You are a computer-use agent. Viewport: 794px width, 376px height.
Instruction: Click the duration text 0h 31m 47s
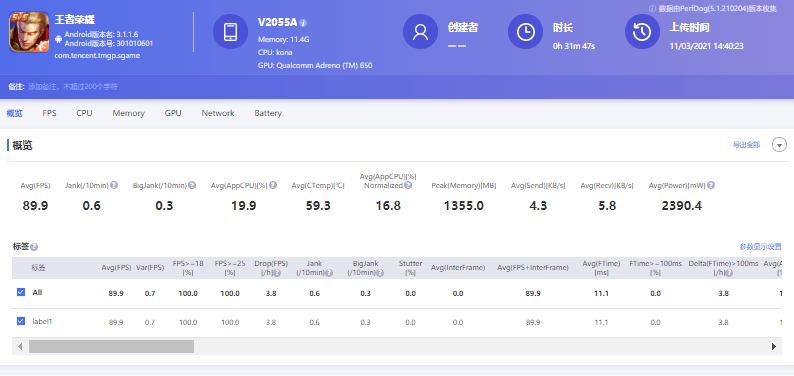click(x=574, y=46)
